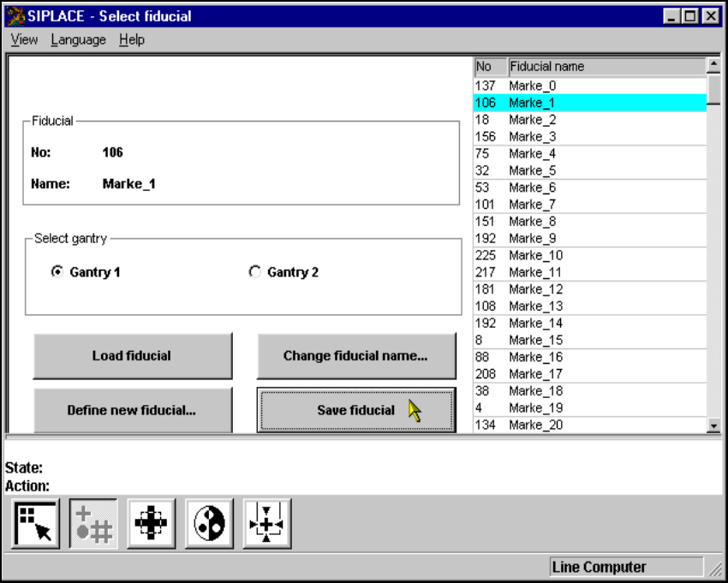
Task: Open the Help menu
Action: click(132, 39)
